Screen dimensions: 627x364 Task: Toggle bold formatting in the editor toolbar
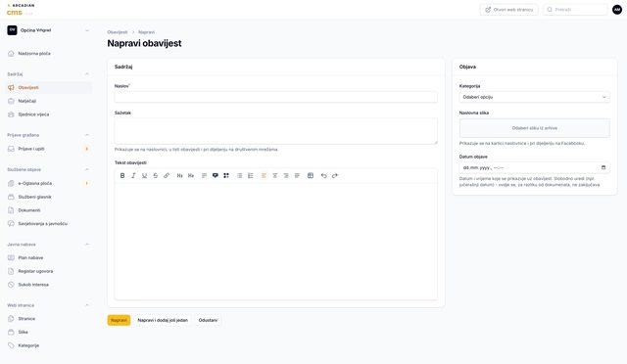122,175
